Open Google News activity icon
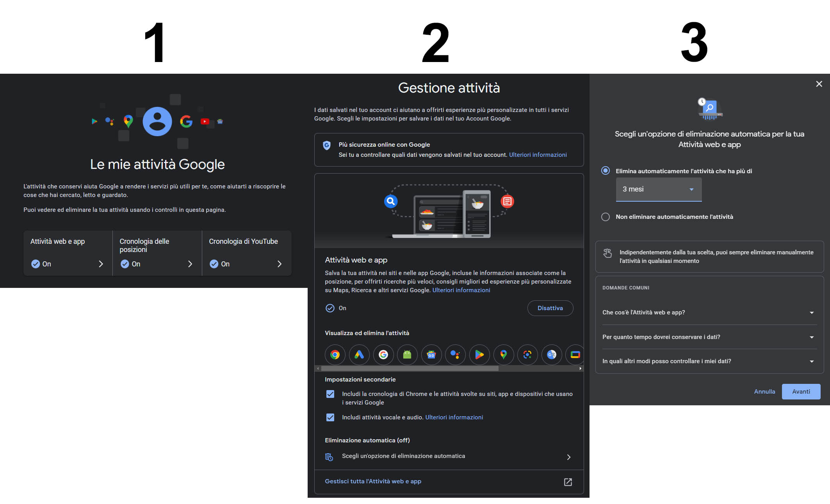 pos(431,355)
